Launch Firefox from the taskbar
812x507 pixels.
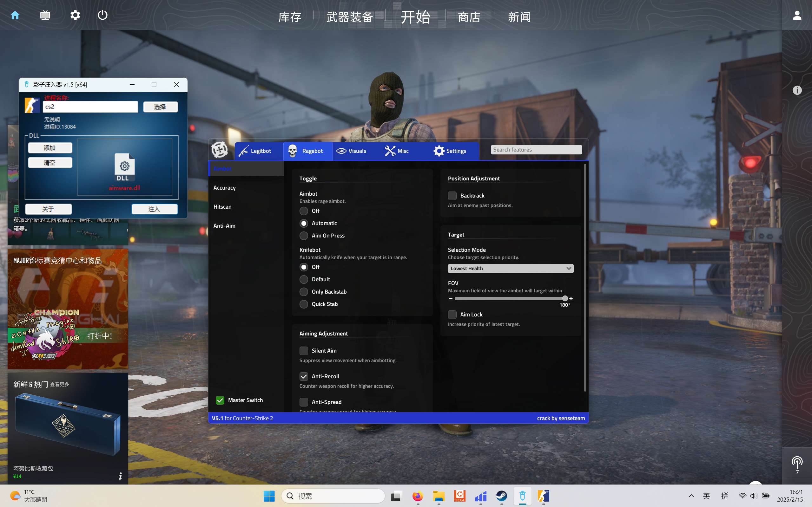coord(417,496)
